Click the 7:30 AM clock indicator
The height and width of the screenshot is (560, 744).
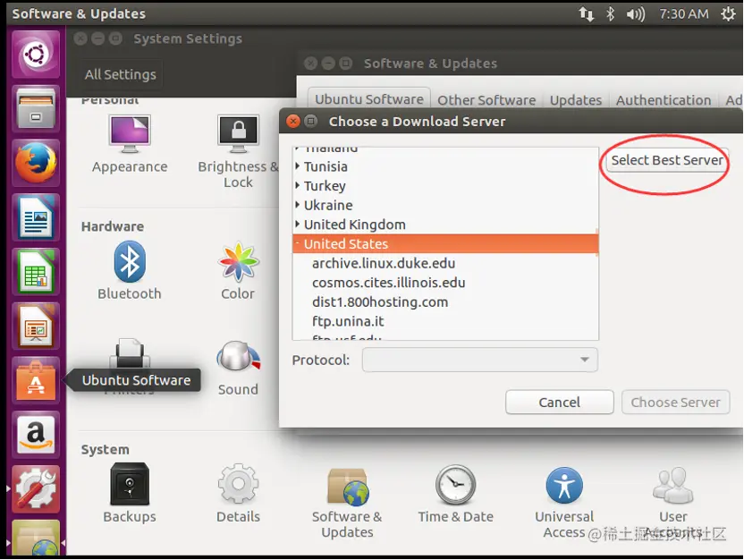click(x=684, y=14)
